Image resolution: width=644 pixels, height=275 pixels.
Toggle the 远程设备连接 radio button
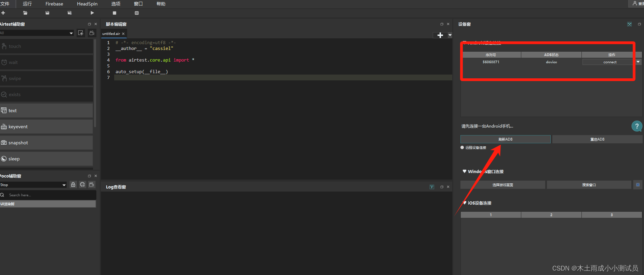[462, 147]
